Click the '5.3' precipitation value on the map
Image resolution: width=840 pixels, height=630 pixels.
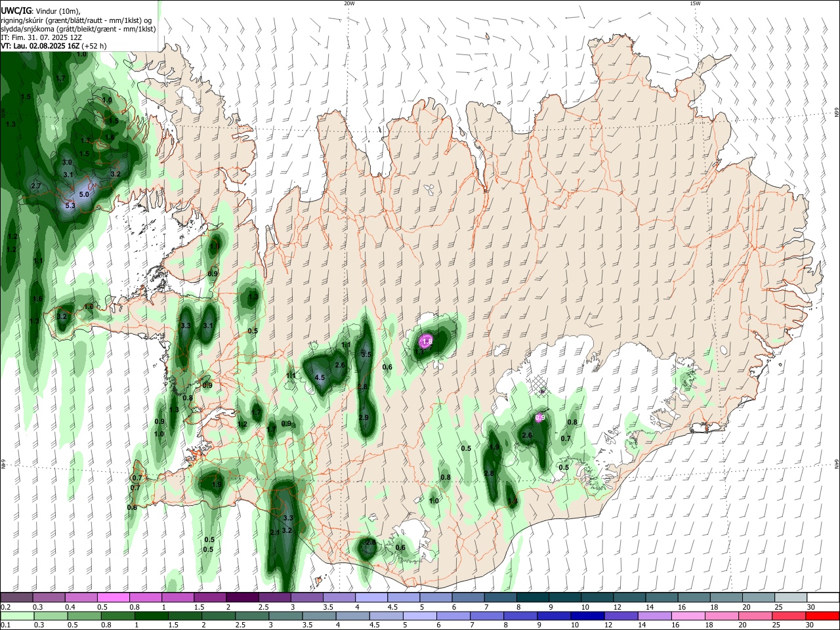pyautogui.click(x=71, y=205)
